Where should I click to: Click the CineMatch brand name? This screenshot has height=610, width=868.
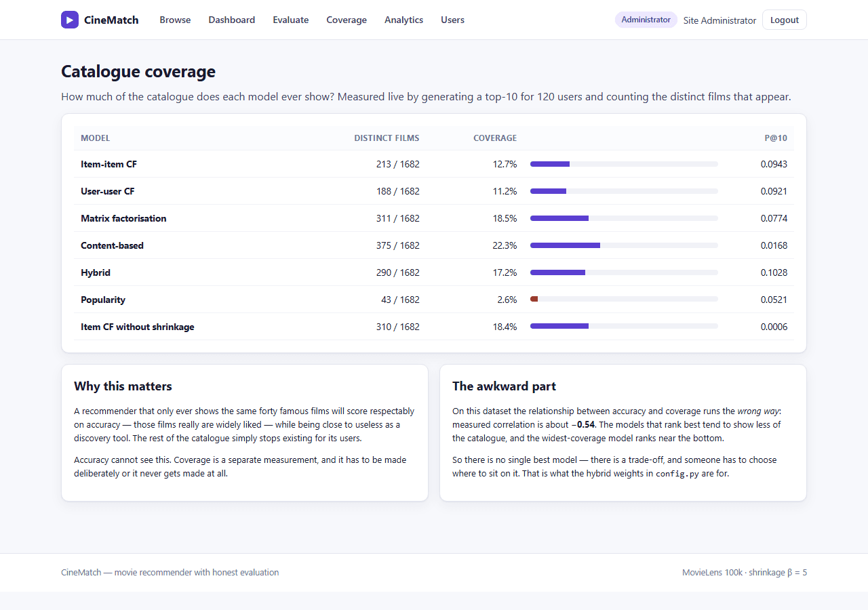click(x=111, y=20)
